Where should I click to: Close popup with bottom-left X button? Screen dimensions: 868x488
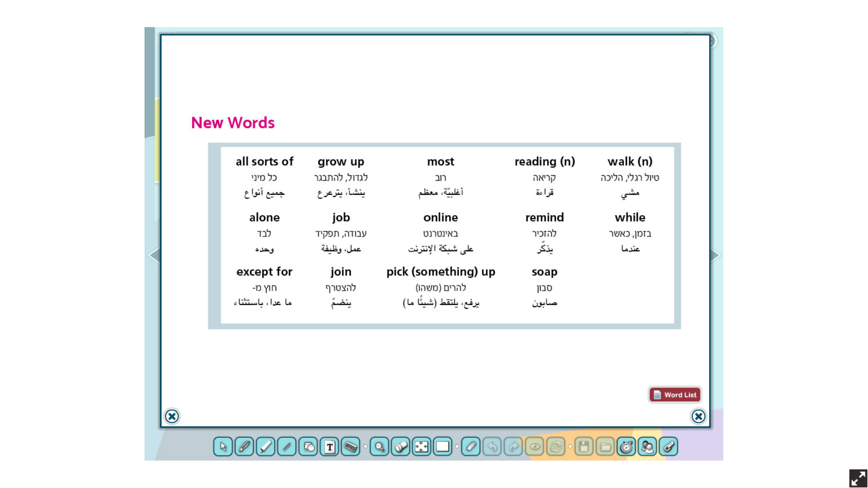(172, 416)
